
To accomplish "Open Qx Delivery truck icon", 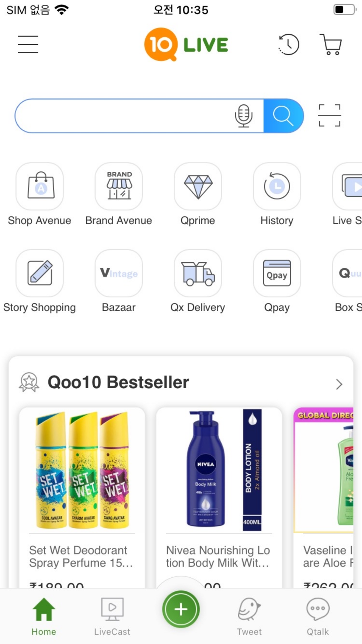I will point(198,273).
